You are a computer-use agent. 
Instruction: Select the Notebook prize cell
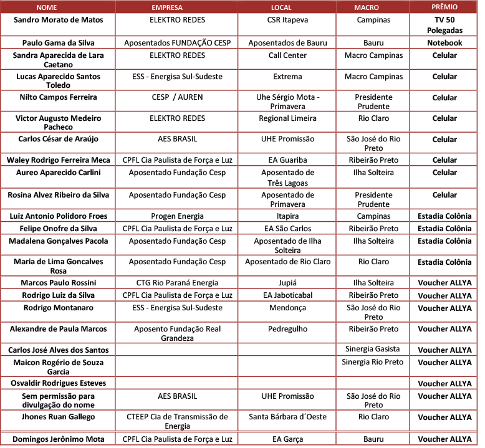tap(444, 43)
